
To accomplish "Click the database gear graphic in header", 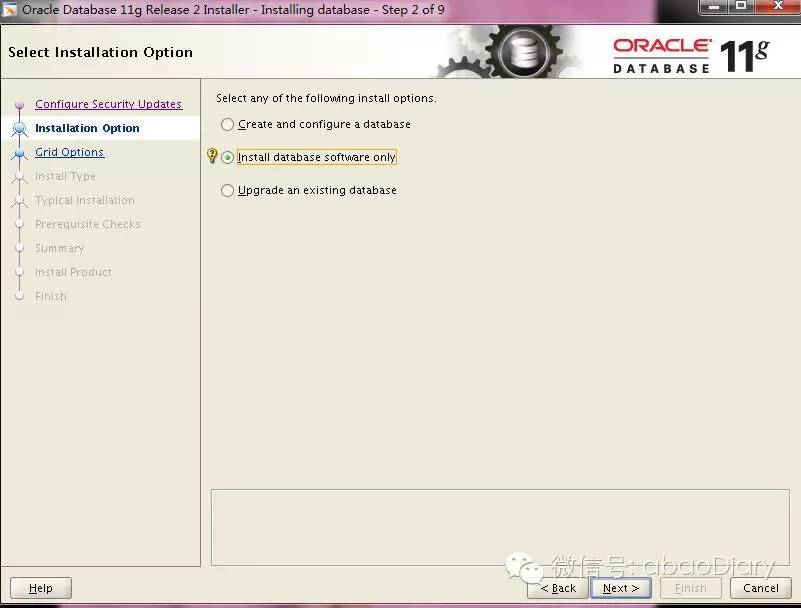I will point(522,51).
